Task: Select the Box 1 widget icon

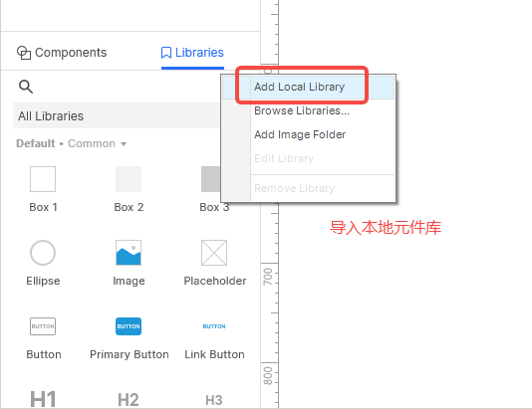Action: tap(43, 179)
